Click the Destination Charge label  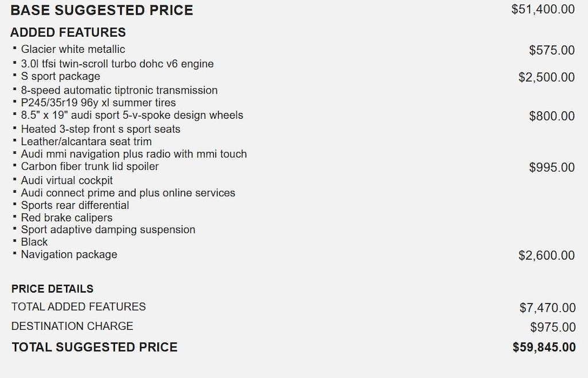tap(72, 326)
